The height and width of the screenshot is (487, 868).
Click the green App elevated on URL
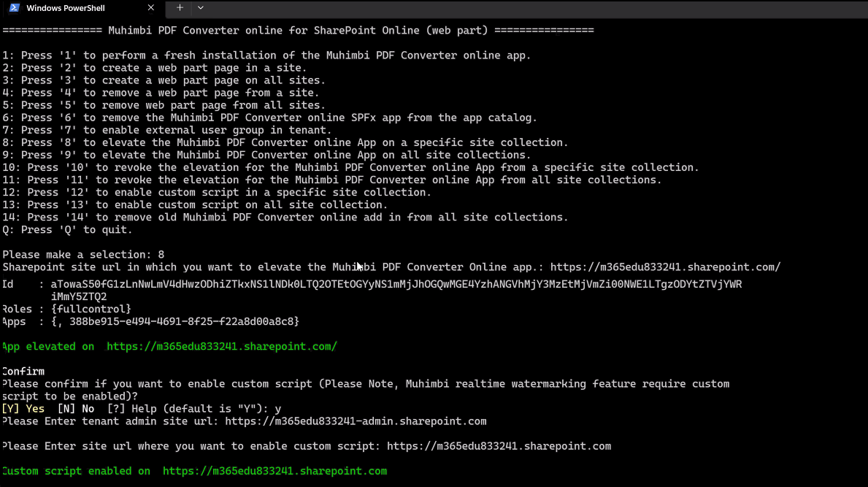221,347
